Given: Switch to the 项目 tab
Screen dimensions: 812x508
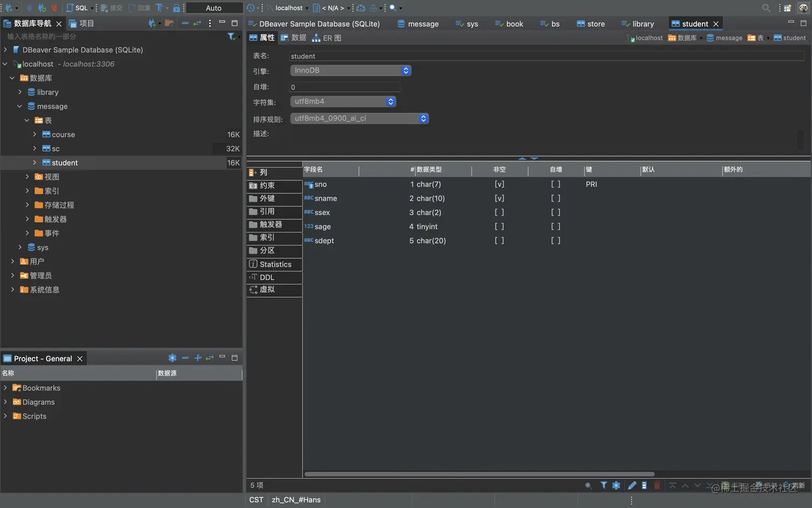Looking at the screenshot, I should [82, 24].
